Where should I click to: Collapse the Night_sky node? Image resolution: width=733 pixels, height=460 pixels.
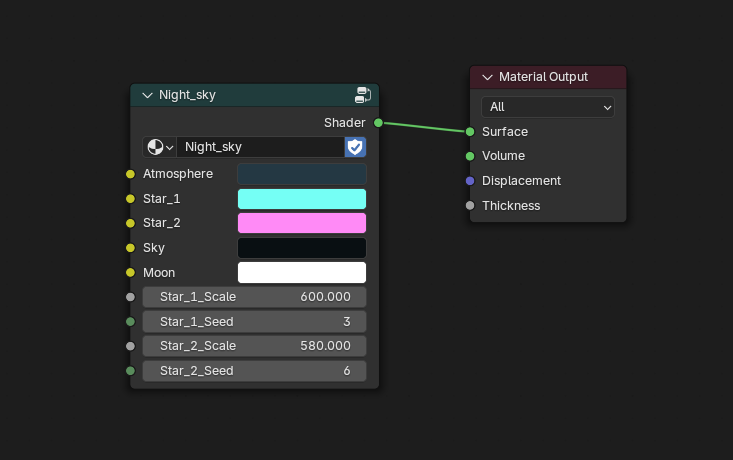pyautogui.click(x=147, y=96)
